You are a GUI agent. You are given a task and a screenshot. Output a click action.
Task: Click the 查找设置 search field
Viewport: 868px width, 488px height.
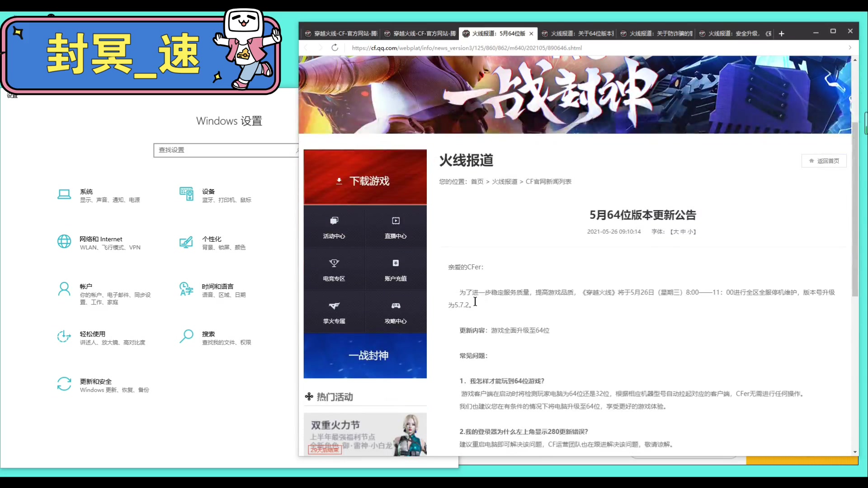226,150
